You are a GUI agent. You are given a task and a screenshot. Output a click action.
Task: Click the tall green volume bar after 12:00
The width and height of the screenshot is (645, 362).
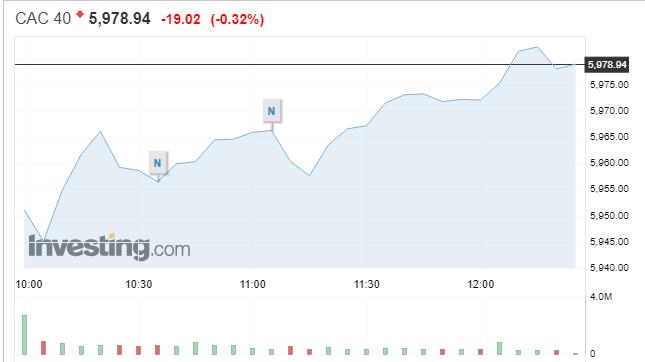coord(499,348)
